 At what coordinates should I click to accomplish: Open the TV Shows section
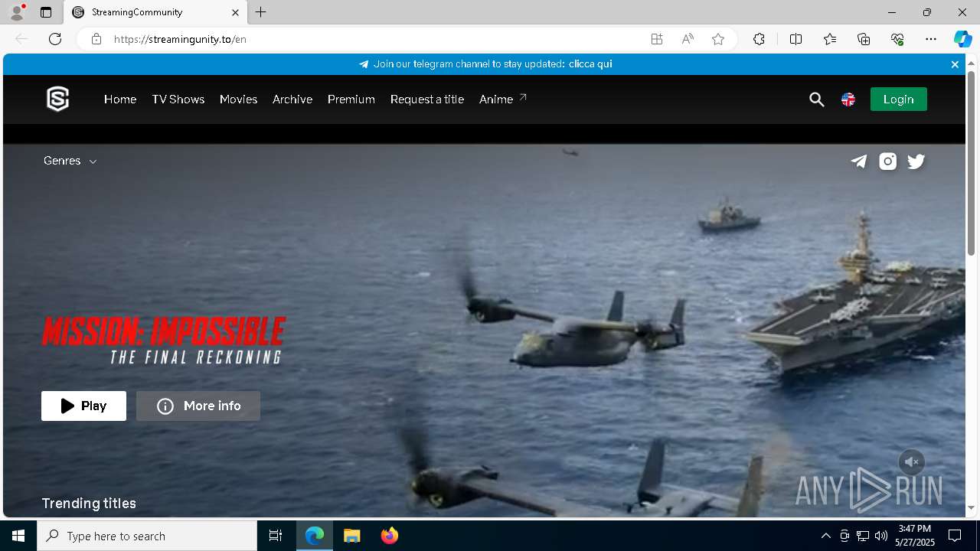click(x=178, y=99)
